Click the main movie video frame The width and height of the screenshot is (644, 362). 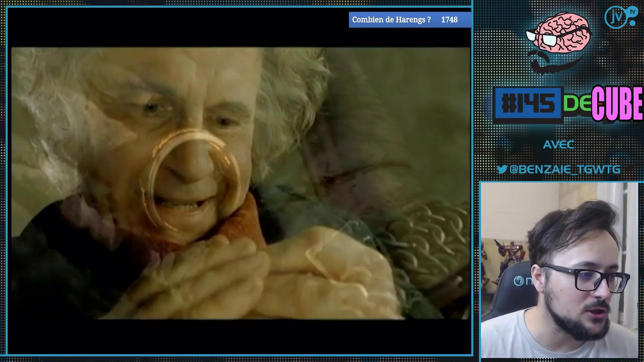coord(240,184)
